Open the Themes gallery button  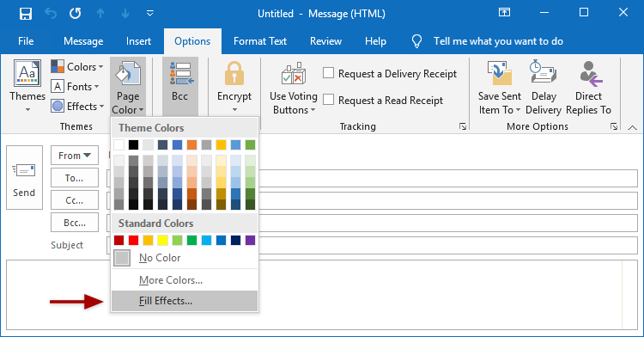(27, 86)
